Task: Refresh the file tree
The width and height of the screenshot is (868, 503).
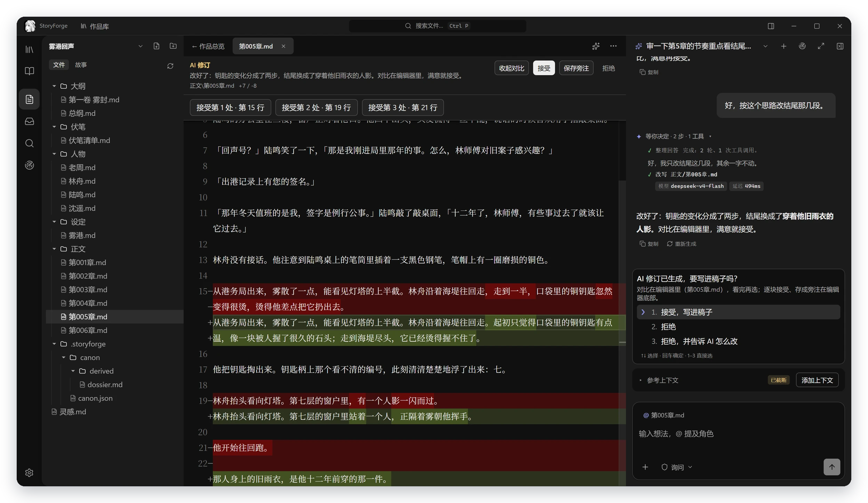Action: (x=170, y=66)
